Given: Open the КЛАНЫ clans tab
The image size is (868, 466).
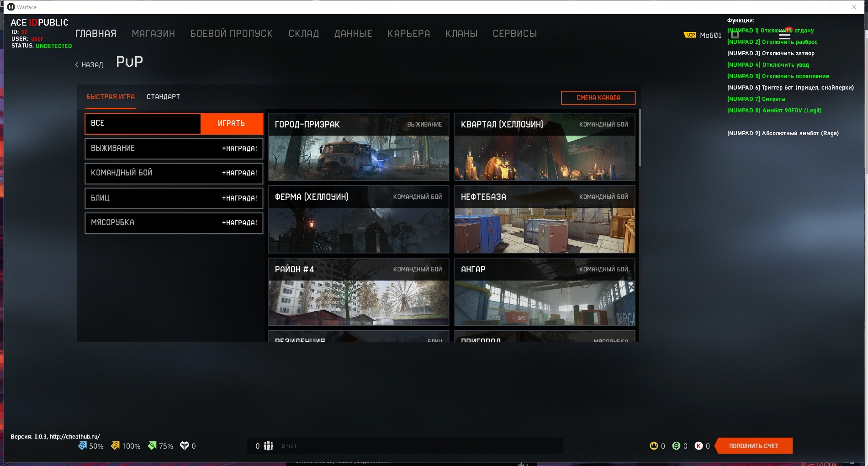Looking at the screenshot, I should [x=461, y=34].
